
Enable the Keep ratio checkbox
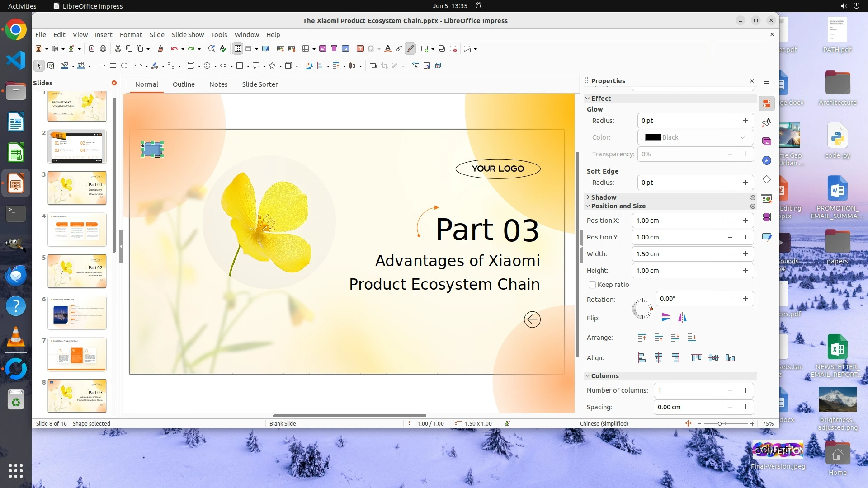coord(592,285)
